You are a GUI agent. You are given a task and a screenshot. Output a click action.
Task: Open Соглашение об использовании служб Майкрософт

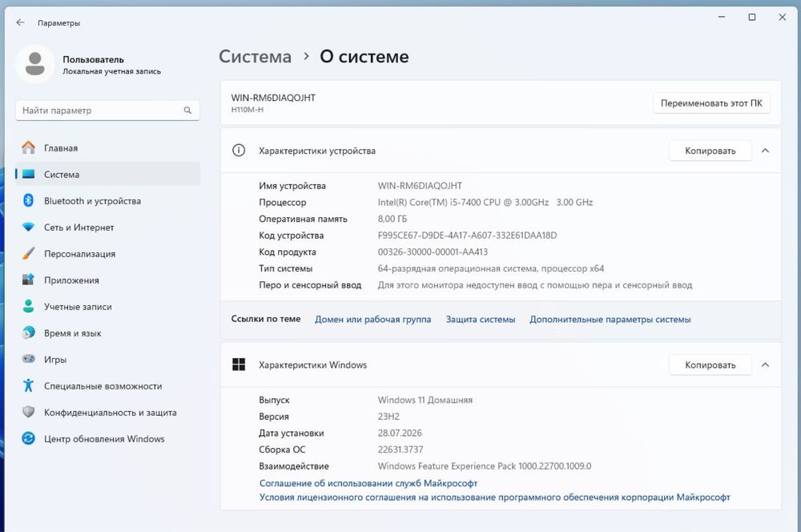tap(368, 483)
